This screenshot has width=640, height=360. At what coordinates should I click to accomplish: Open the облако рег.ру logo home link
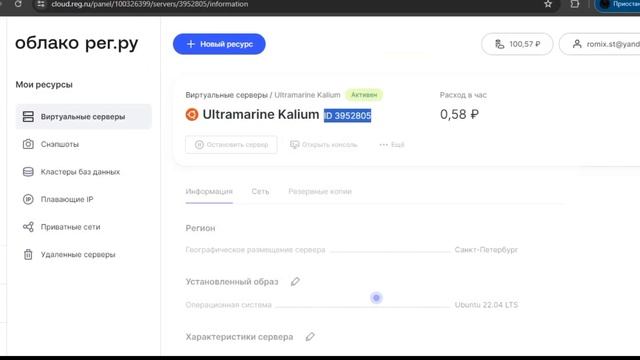point(77,43)
